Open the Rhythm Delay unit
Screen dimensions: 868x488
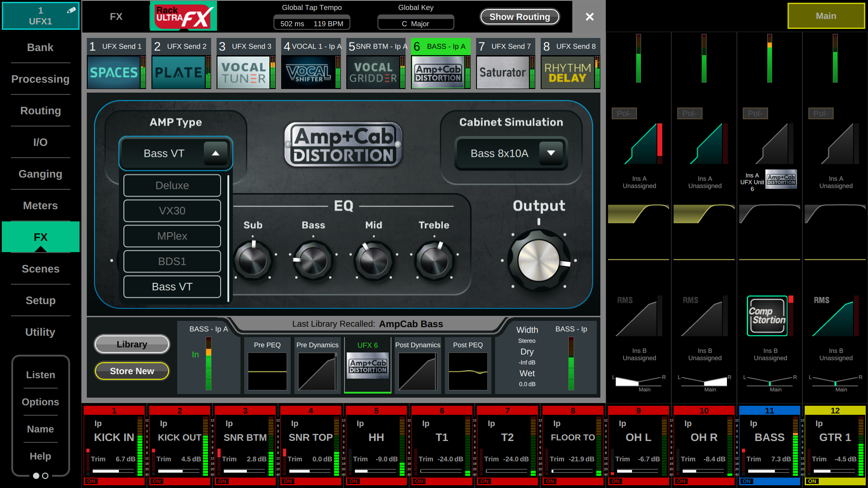(567, 72)
